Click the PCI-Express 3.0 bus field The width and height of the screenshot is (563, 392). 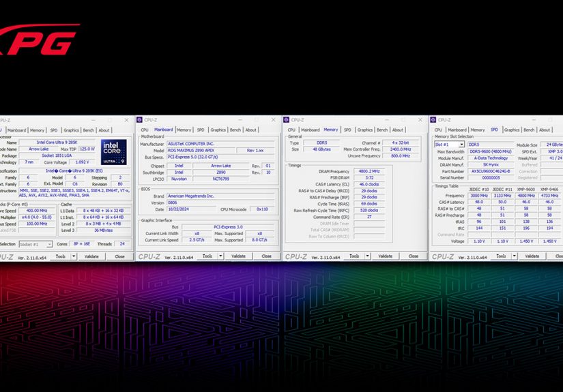(228, 227)
